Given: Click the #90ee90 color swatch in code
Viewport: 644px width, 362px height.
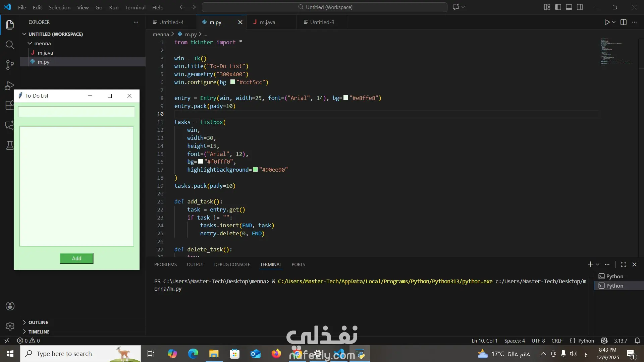Looking at the screenshot, I should coord(255,170).
